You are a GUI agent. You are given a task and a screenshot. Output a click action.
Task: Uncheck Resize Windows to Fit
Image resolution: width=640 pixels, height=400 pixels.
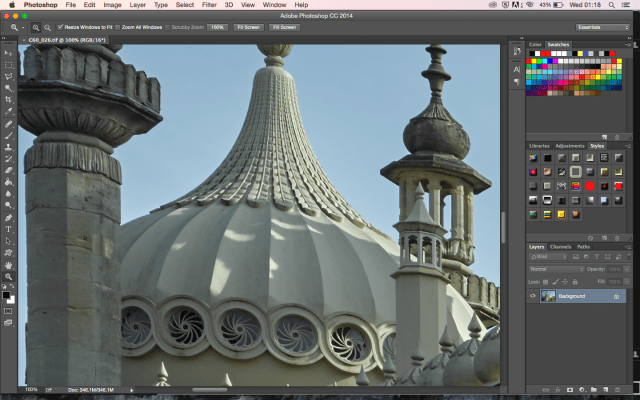click(61, 27)
